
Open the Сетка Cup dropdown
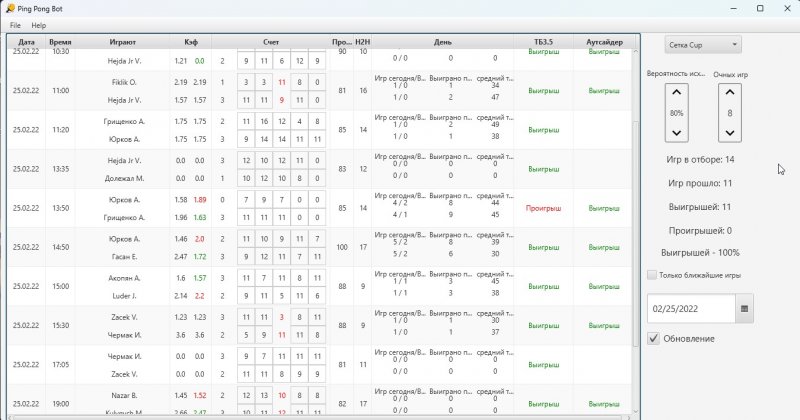click(705, 44)
